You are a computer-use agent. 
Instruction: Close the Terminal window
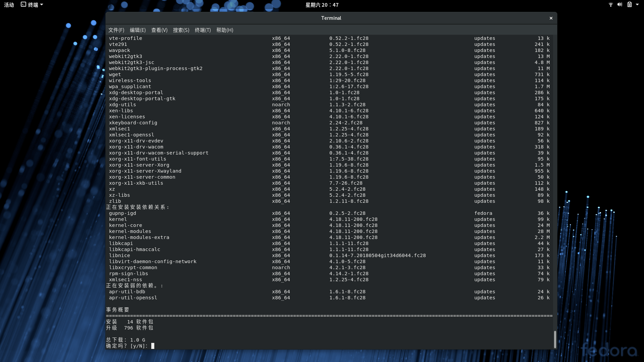(x=551, y=18)
